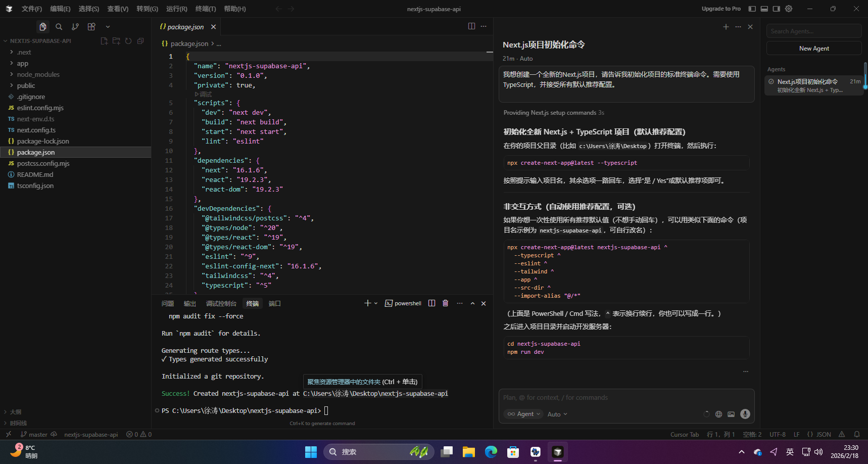Open the Agent mode dropdown
The image size is (868, 464).
tap(523, 414)
